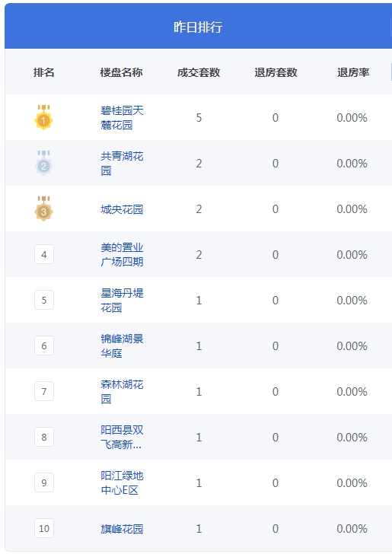392x554 pixels.
Task: Open the 阳西县双飞高新 property link
Action: click(x=122, y=437)
